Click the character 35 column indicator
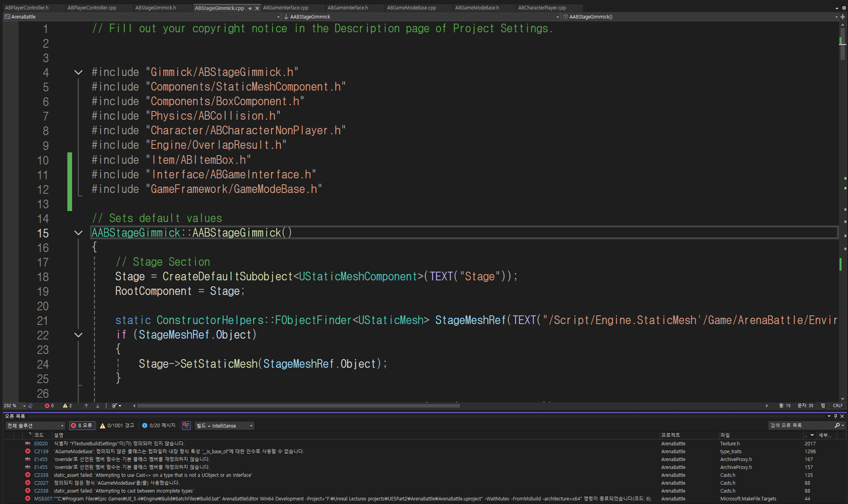The image size is (848, 504). pyautogui.click(x=805, y=406)
